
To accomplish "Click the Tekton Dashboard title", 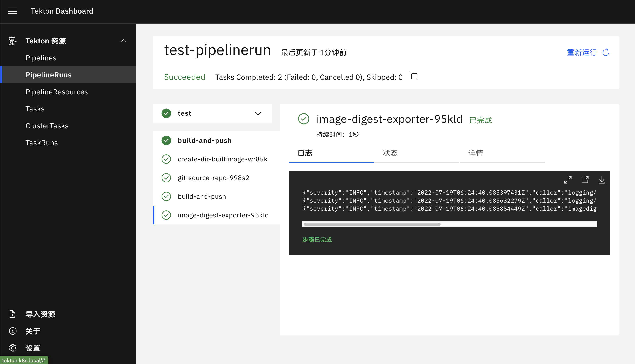I will click(62, 11).
